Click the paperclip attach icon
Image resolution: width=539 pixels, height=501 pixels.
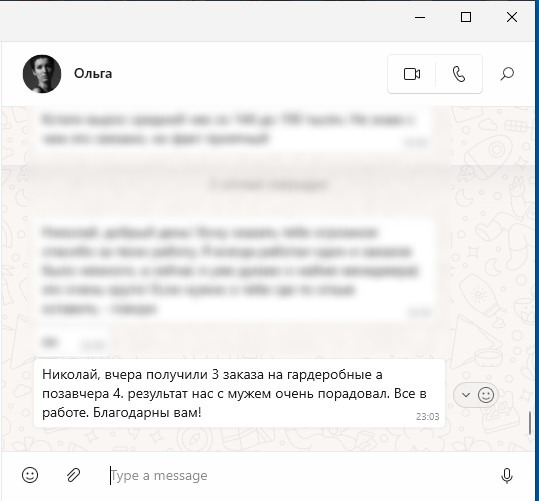click(73, 475)
